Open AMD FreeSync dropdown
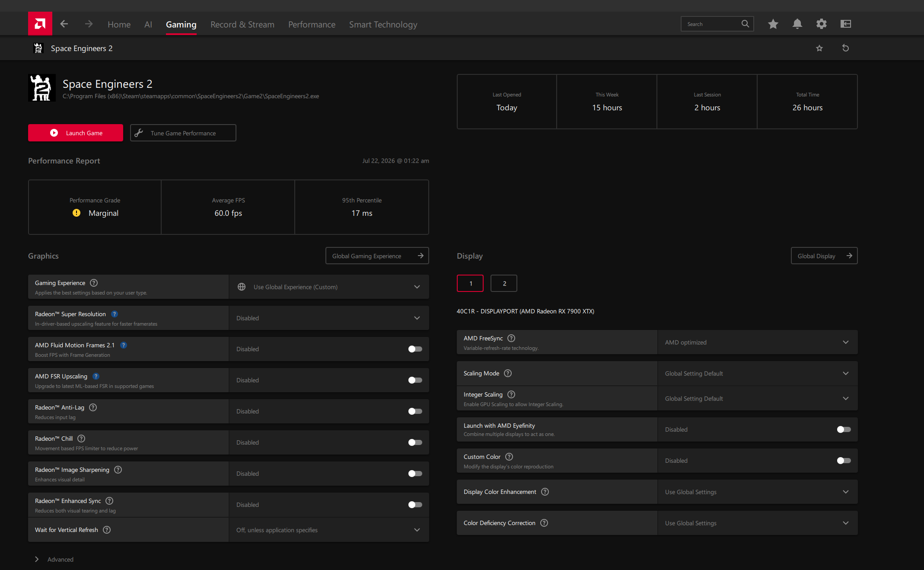The height and width of the screenshot is (570, 924). (758, 342)
